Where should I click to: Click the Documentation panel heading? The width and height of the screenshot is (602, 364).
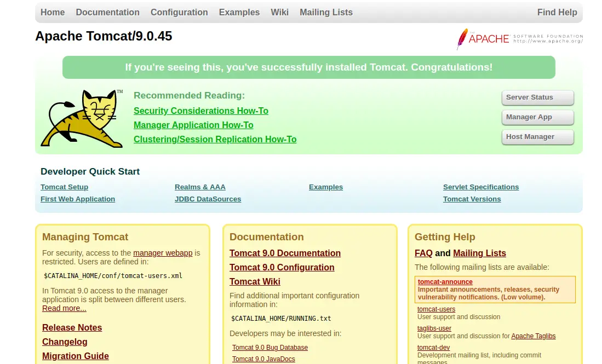point(266,237)
